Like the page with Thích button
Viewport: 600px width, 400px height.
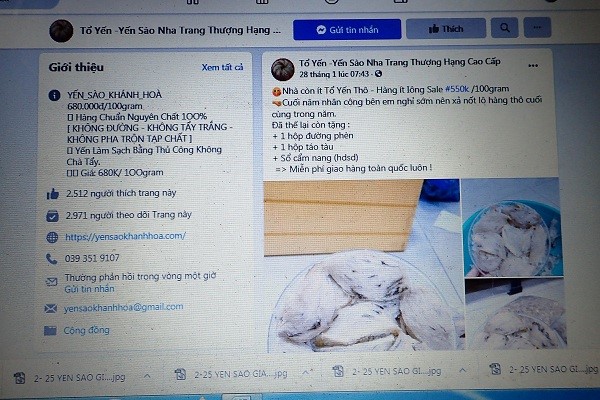point(446,29)
